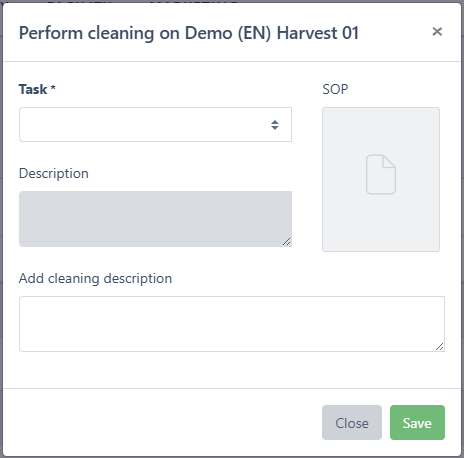464x458 pixels.
Task: Click the Task field label
Action: 33,89
